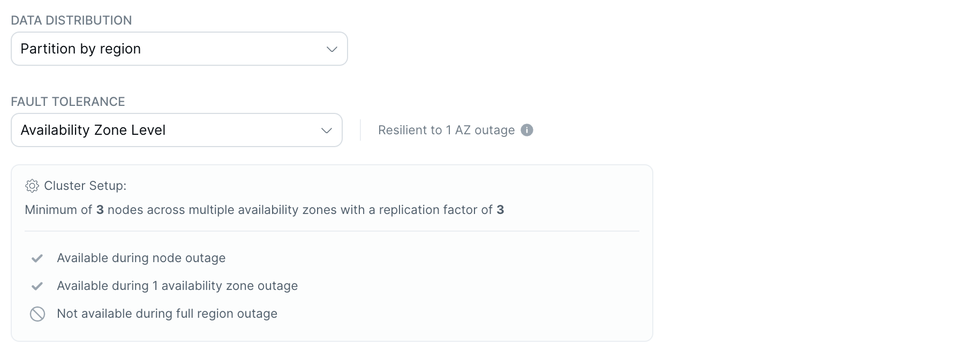The image size is (980, 352).
Task: Click Not available during full region outage text
Action: (x=167, y=313)
